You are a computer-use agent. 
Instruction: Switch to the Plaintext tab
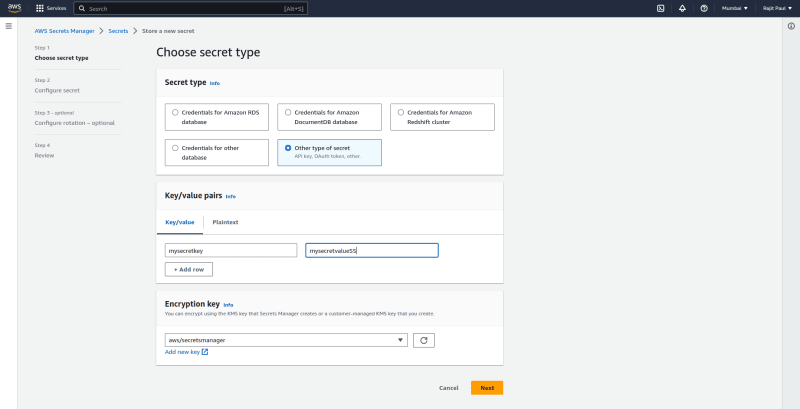pos(226,222)
